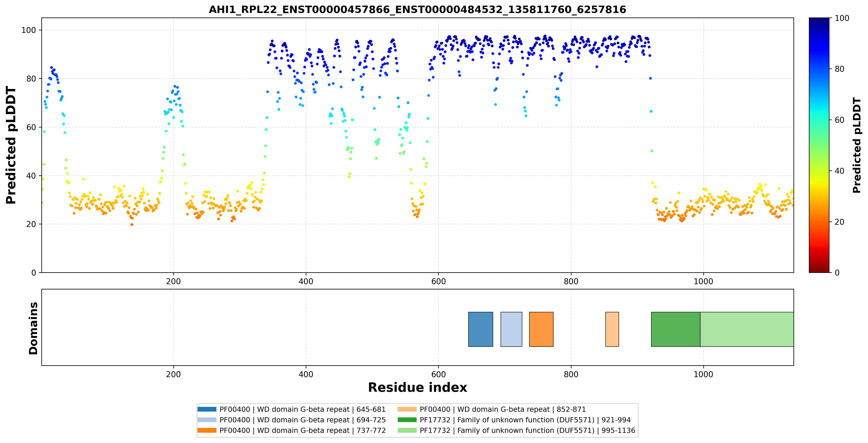868x443 pixels.
Task: Click the 'Predicted pLDDT' left axis label
Action: coord(11,145)
